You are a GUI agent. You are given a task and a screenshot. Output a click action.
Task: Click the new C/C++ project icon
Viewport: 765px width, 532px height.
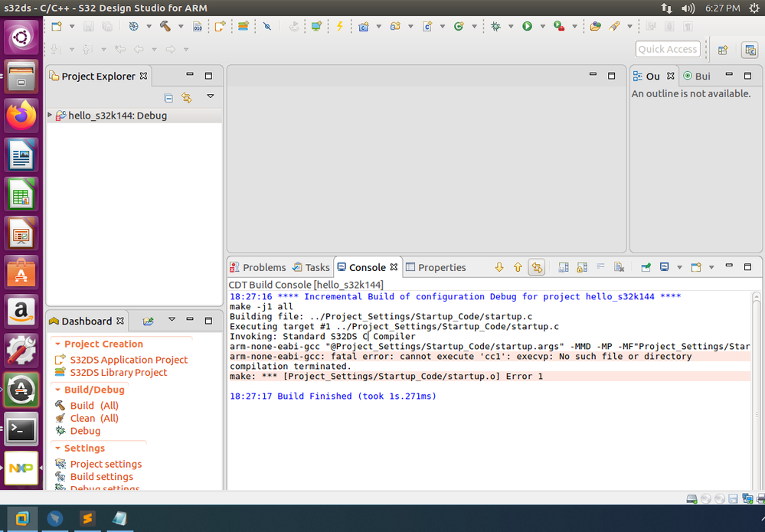[364, 26]
